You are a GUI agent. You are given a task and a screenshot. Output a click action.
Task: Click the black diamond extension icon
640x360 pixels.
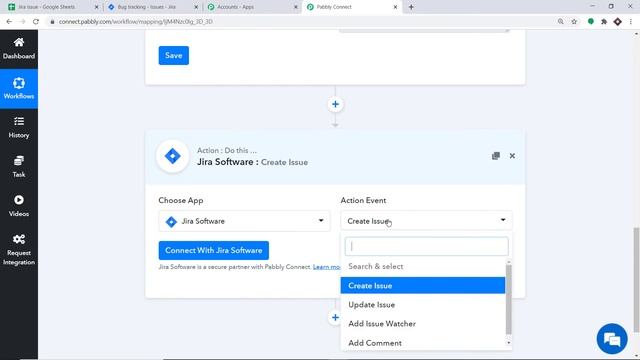[x=618, y=22]
